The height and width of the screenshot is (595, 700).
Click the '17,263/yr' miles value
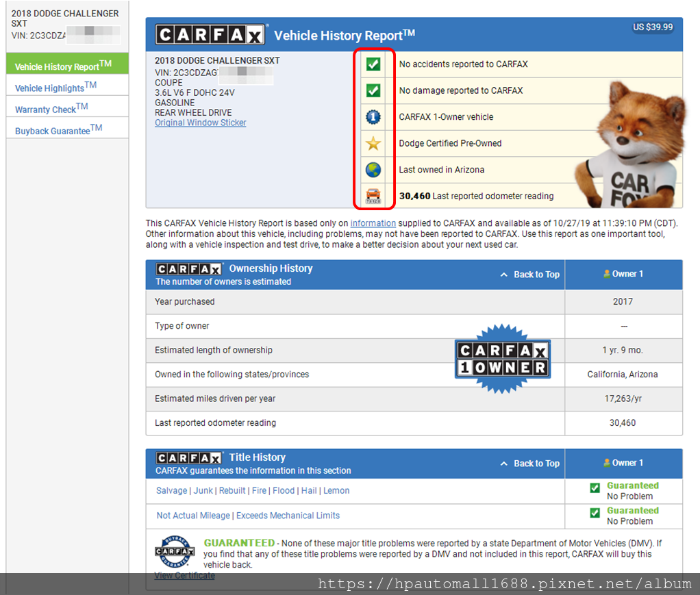pyautogui.click(x=623, y=398)
